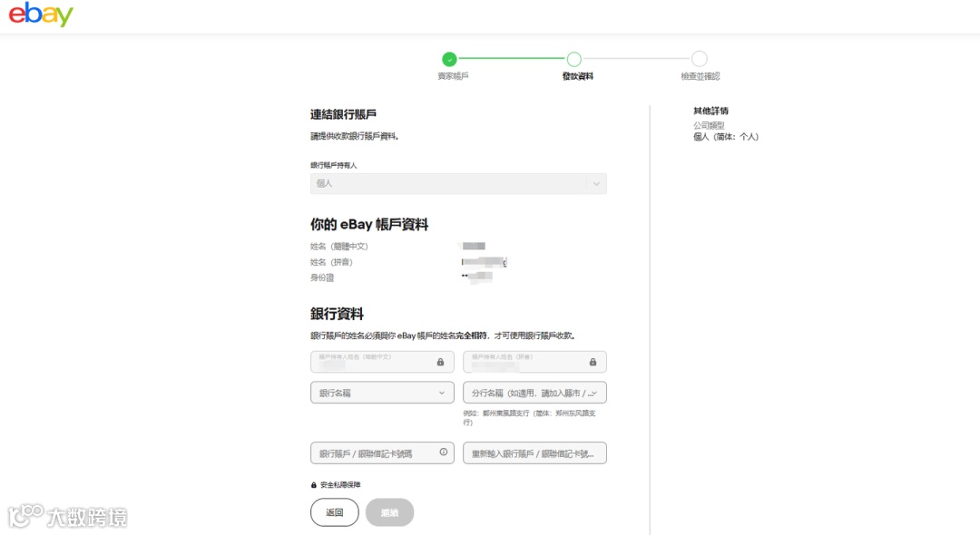Click the lock icon beside 安全私隱保障
The width and height of the screenshot is (980, 535).
[314, 485]
